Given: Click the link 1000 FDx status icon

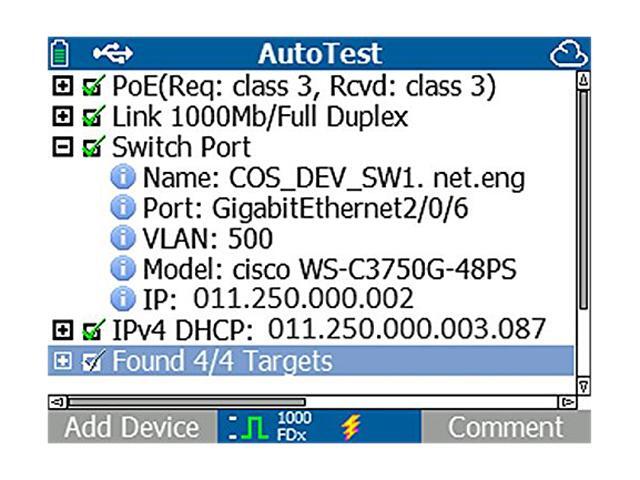Looking at the screenshot, I should tap(267, 427).
